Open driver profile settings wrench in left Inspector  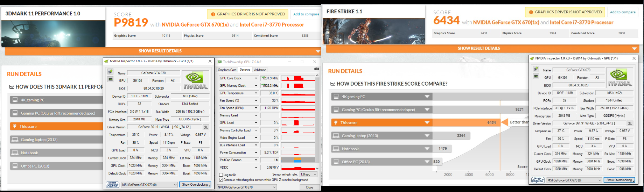[x=206, y=127]
